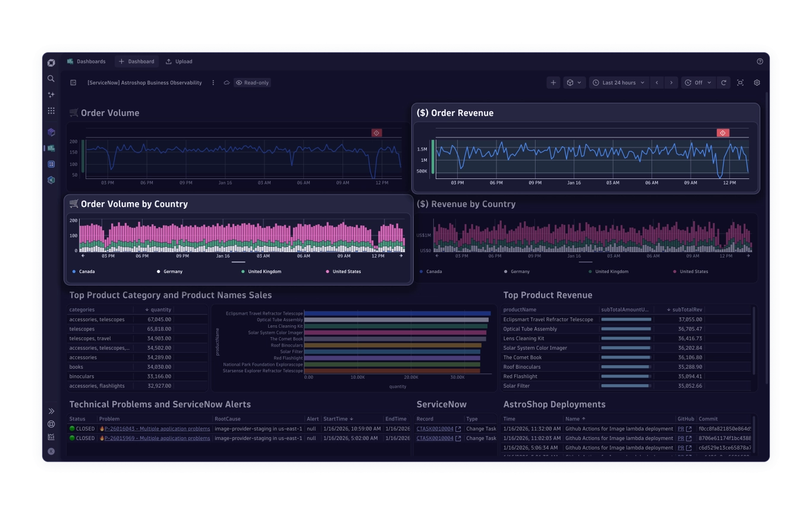Click the Upload menu item
Viewport: 812px width, 515px height.
(179, 61)
